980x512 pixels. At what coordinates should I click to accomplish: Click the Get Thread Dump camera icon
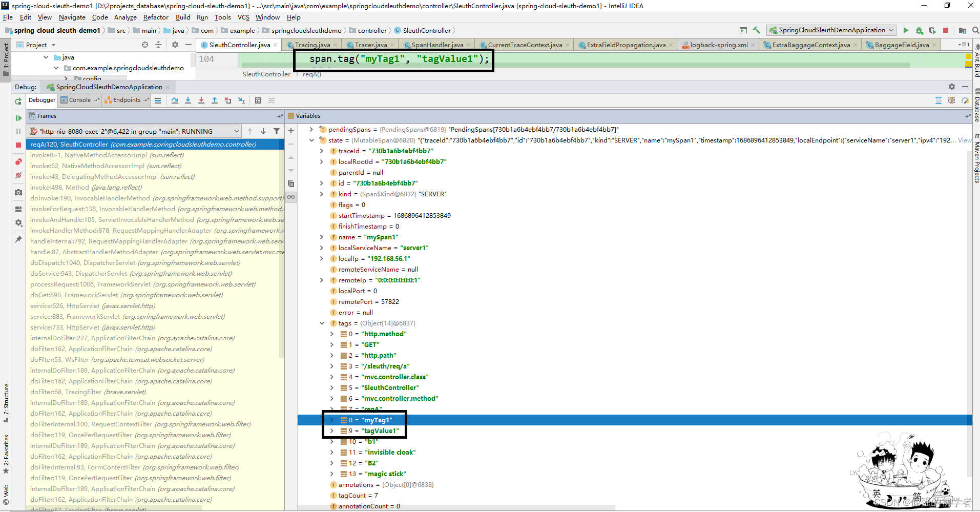tap(18, 192)
